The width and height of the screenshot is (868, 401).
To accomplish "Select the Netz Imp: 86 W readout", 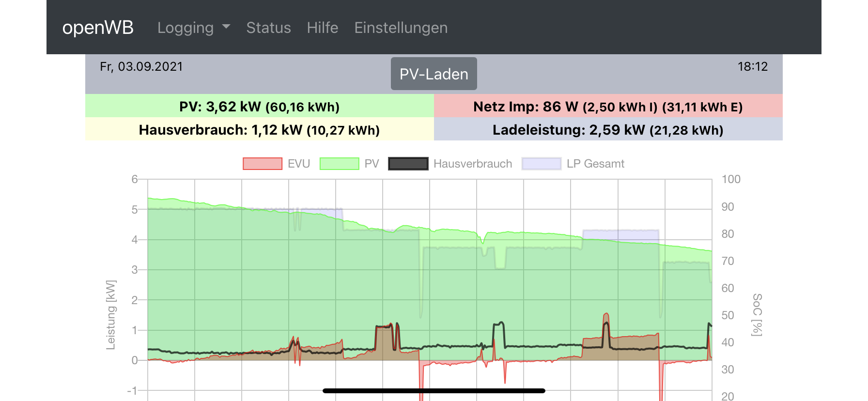I will pos(608,106).
